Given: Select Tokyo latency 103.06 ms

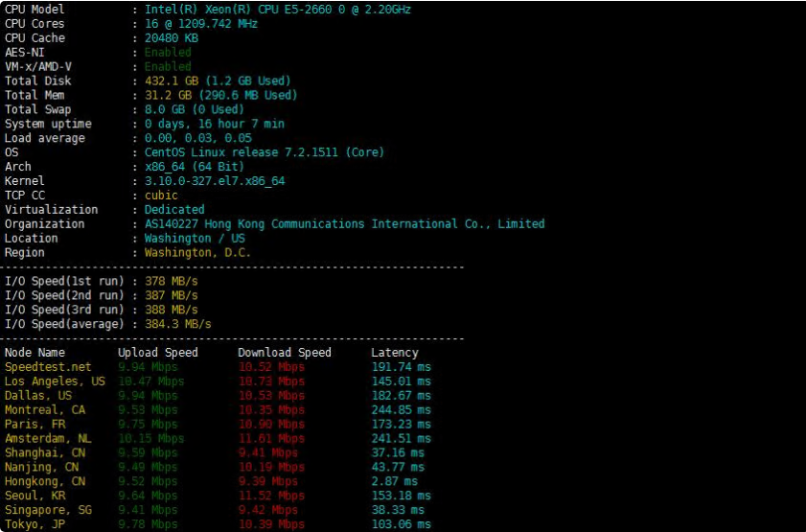Looking at the screenshot, I should [x=401, y=524].
